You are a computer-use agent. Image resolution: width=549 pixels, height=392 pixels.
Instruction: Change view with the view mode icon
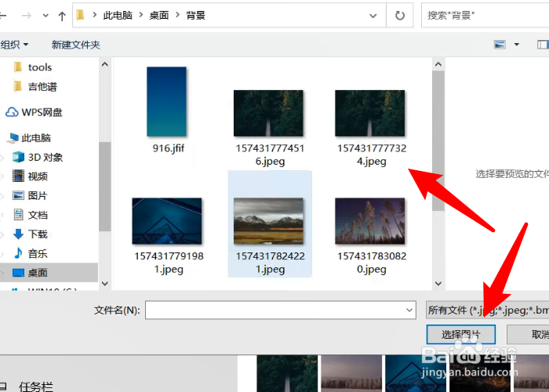pos(500,45)
